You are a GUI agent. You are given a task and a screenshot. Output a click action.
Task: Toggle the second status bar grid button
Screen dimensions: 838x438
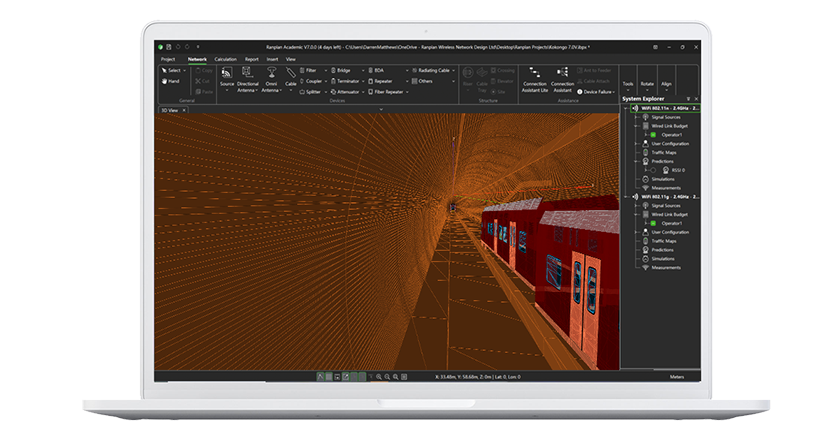click(x=329, y=377)
